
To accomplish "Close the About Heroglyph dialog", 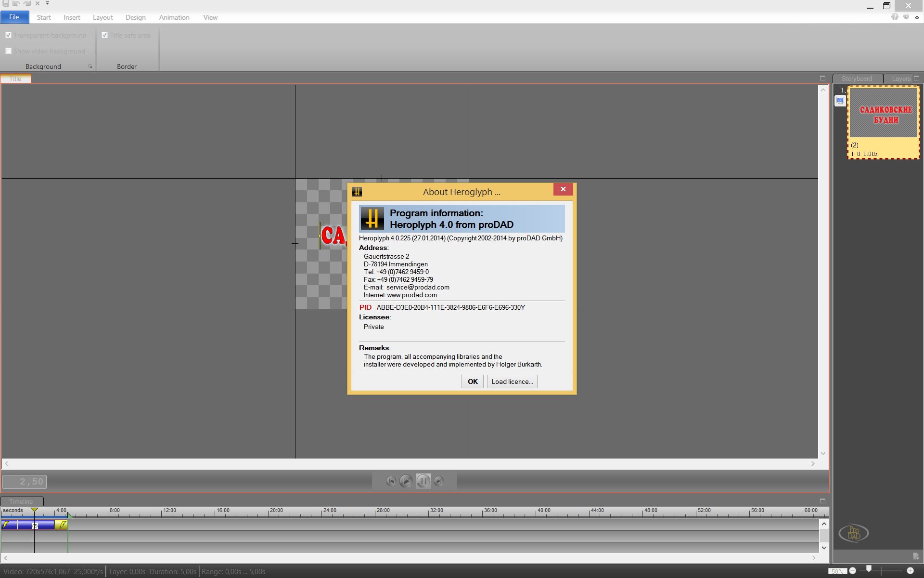I will pyautogui.click(x=563, y=189).
